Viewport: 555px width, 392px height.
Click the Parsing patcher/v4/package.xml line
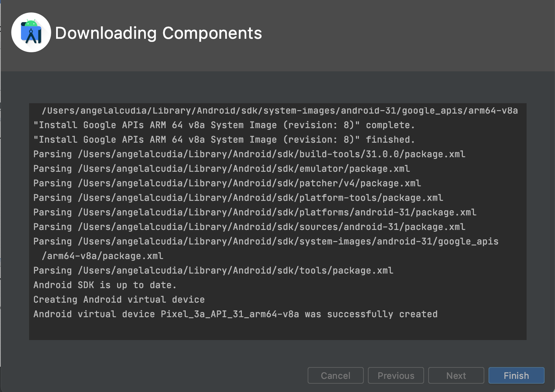tap(227, 183)
